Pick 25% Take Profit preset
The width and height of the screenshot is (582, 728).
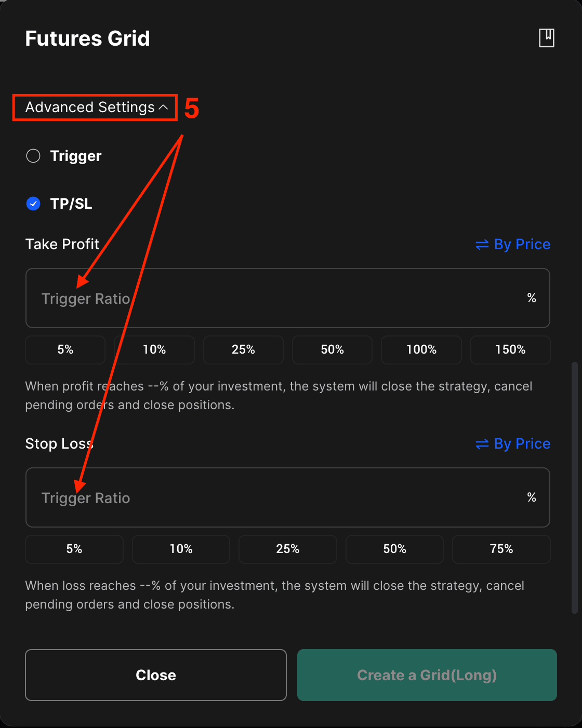(x=243, y=349)
